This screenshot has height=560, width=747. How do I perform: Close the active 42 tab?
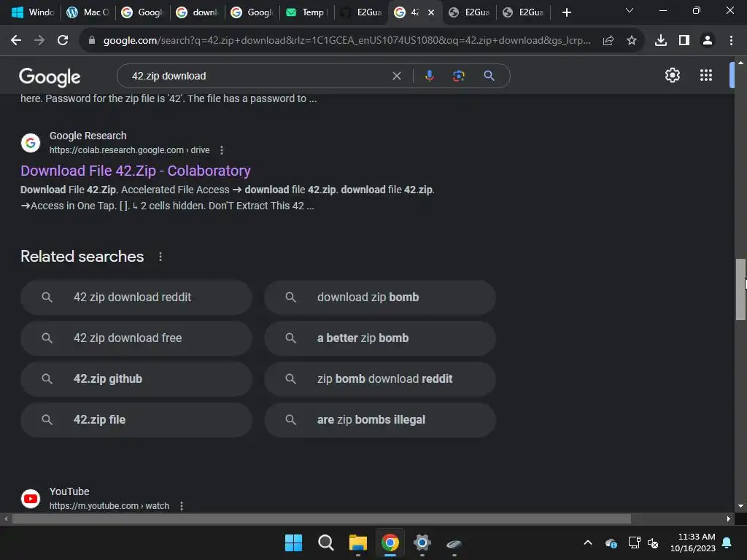[431, 12]
